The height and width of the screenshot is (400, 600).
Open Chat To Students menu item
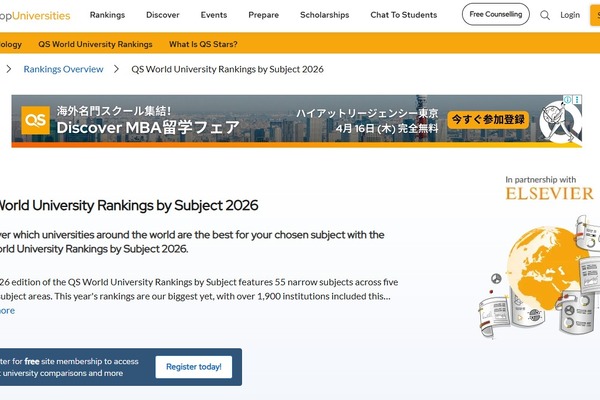click(404, 15)
